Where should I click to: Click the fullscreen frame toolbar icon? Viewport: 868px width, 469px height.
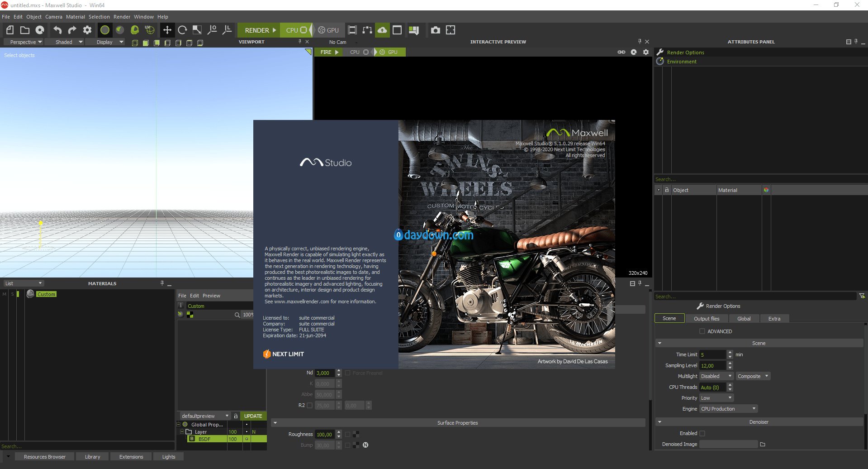tap(451, 30)
